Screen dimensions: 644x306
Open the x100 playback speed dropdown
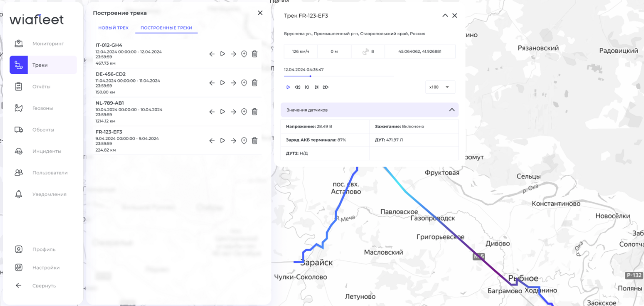tap(439, 87)
